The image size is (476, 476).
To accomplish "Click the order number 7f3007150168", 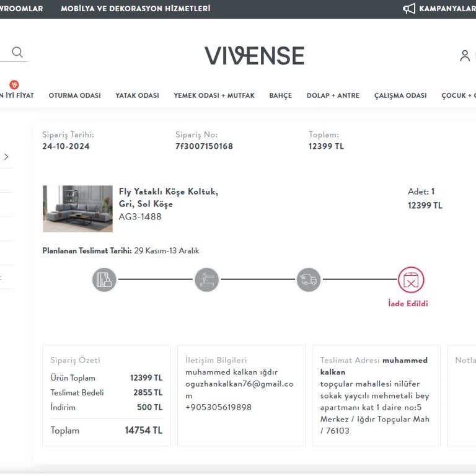I will [x=205, y=146].
